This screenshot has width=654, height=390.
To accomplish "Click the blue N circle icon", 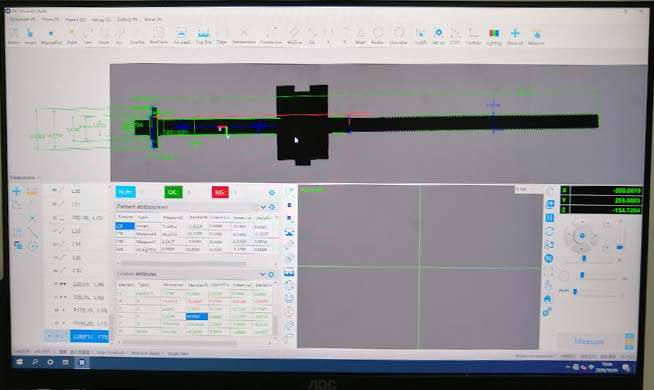I will coord(548,259).
